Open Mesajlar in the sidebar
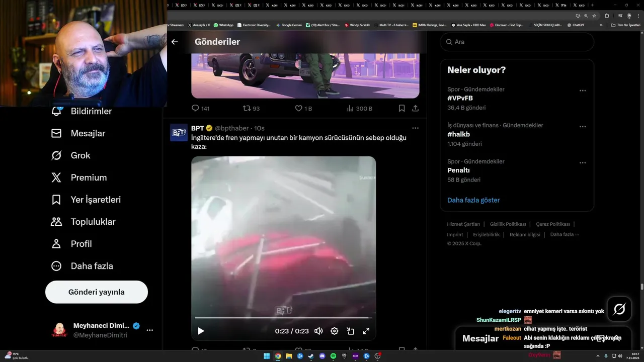This screenshot has height=362, width=644. tap(78, 133)
